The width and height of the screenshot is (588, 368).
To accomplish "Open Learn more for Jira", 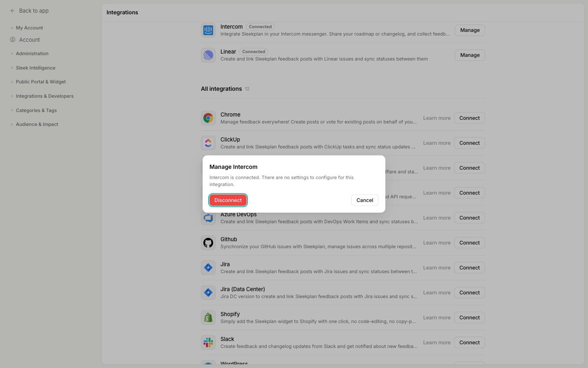I will [437, 268].
